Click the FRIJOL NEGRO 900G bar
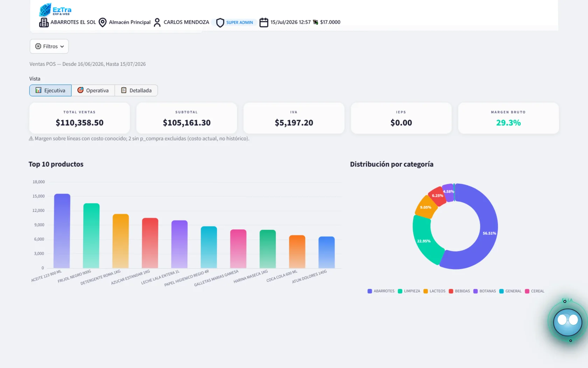 pos(91,236)
